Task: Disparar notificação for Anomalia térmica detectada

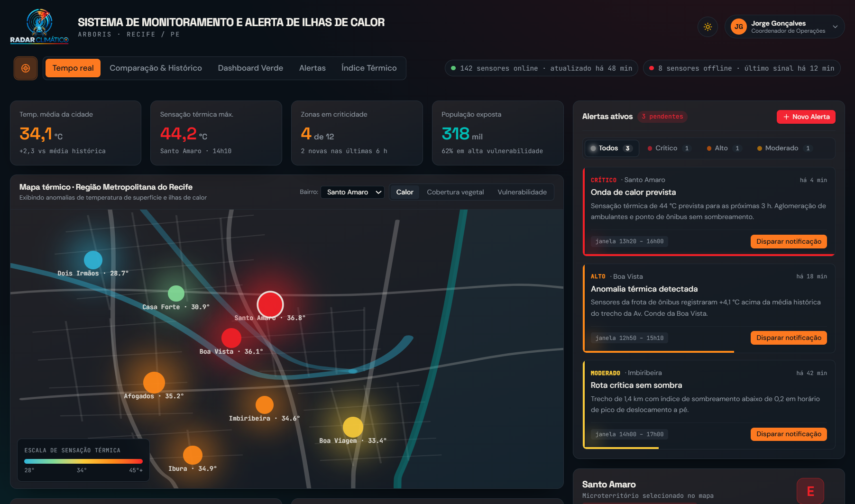Action: pos(789,338)
